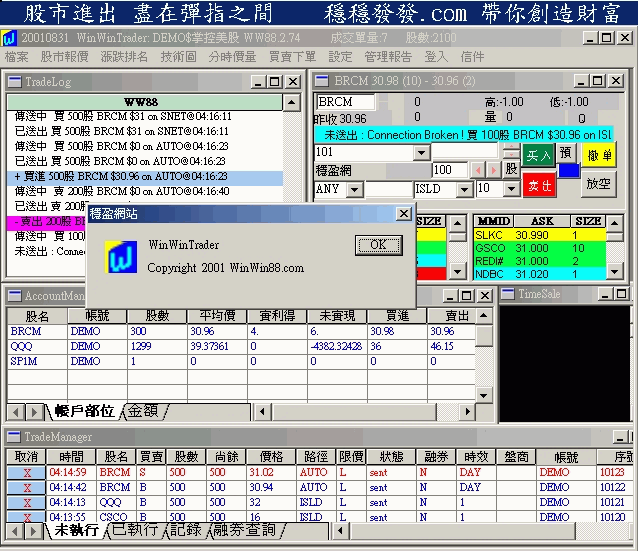Cancel the 04:14:42 BRCM buy order
Viewport: 638px width, 551px height.
point(27,488)
